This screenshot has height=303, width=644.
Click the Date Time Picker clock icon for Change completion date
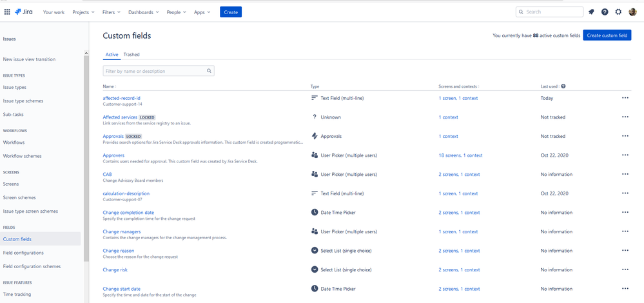coord(315,212)
